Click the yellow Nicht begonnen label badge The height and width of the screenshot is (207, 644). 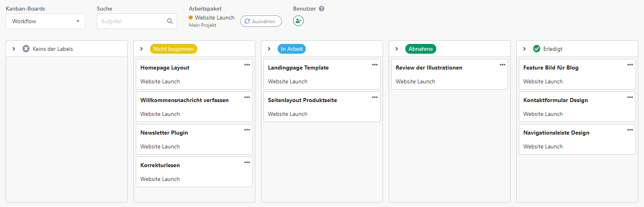pos(173,49)
